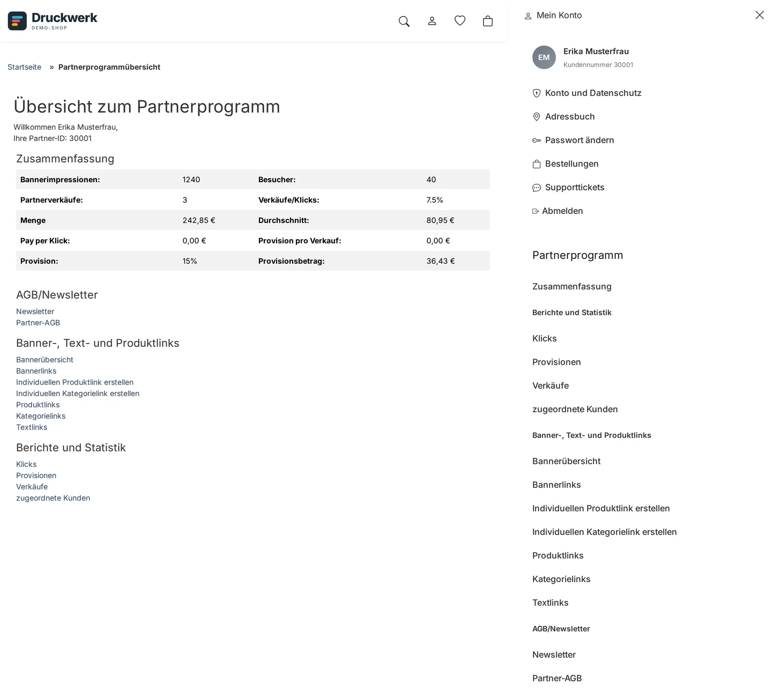The height and width of the screenshot is (700, 772).
Task: Select Verkäufe in the Partnerprogramm sidebar menu
Action: (551, 385)
